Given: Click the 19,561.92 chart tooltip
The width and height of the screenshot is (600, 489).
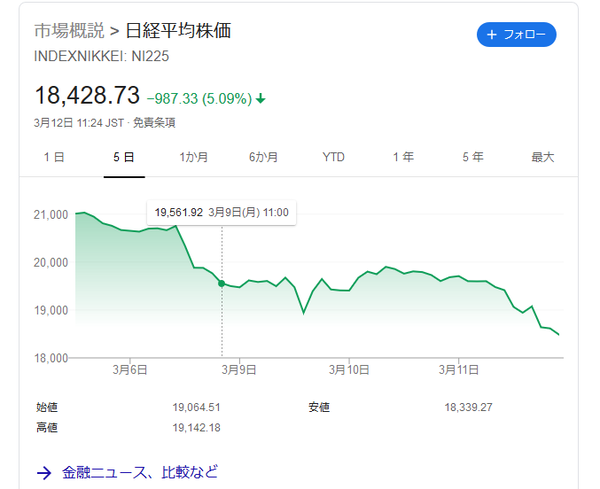Looking at the screenshot, I should (222, 212).
